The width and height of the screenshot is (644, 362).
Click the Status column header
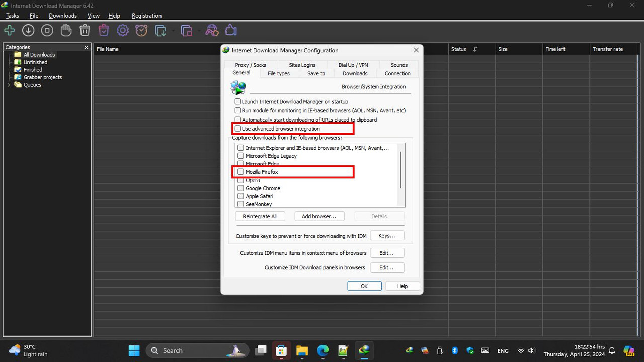(471, 49)
